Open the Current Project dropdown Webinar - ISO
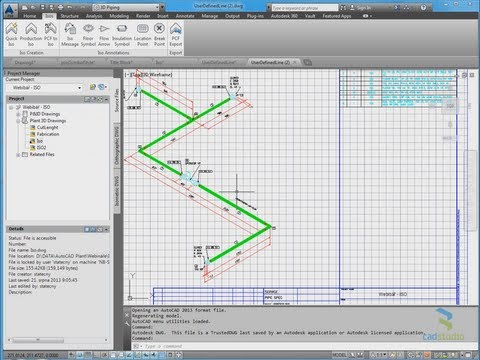480x360 pixels. [x=44, y=88]
